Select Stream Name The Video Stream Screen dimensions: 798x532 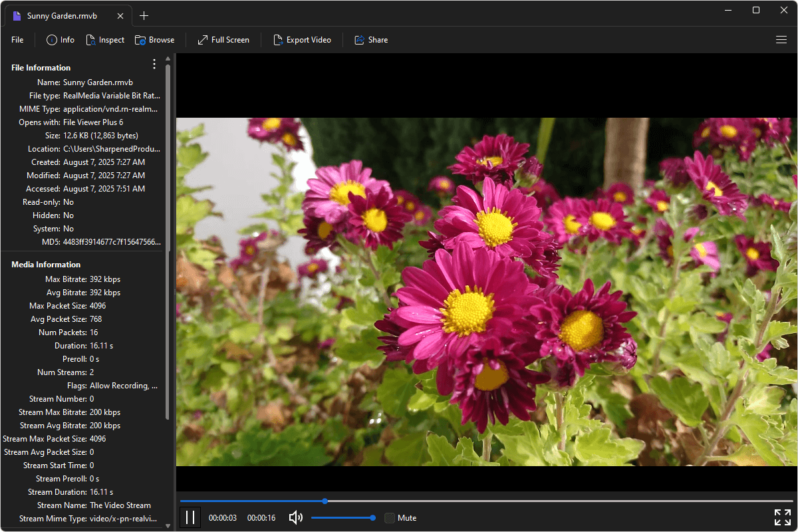[x=120, y=505]
